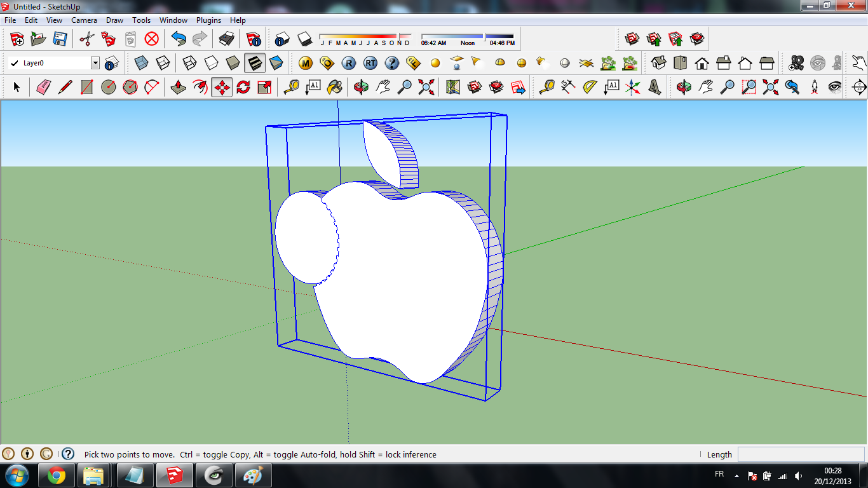Launch V-Ray RT render
This screenshot has height=488, width=868.
tap(370, 63)
